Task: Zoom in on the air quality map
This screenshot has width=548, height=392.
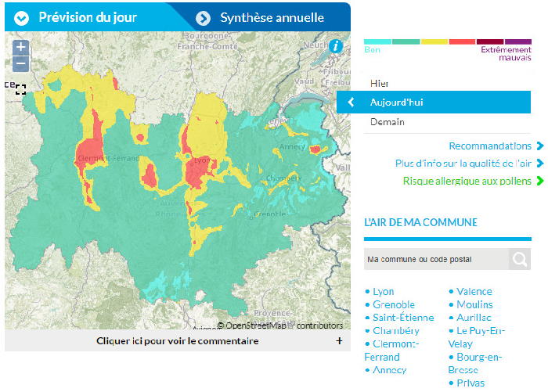Action: point(21,48)
